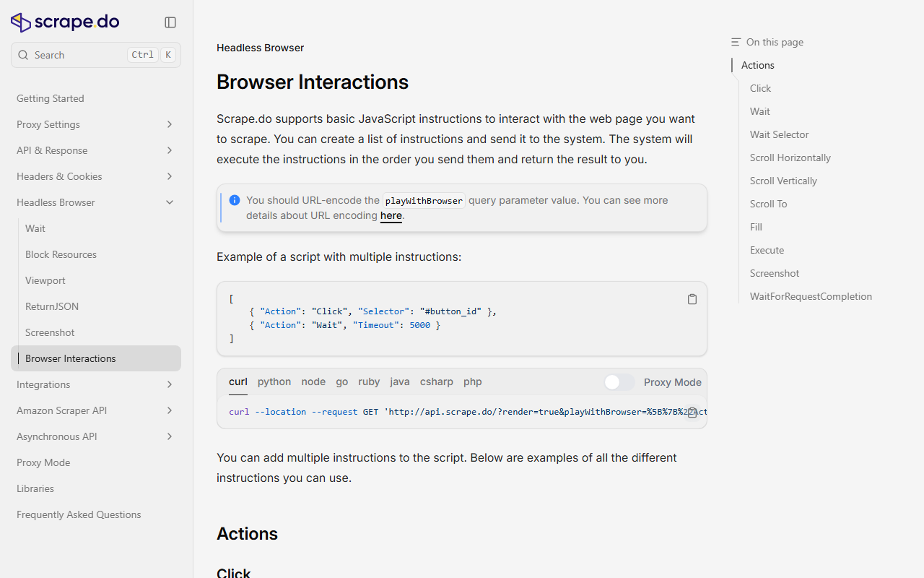Click the info icon in the URL-encode callout
924x578 pixels.
234,200
